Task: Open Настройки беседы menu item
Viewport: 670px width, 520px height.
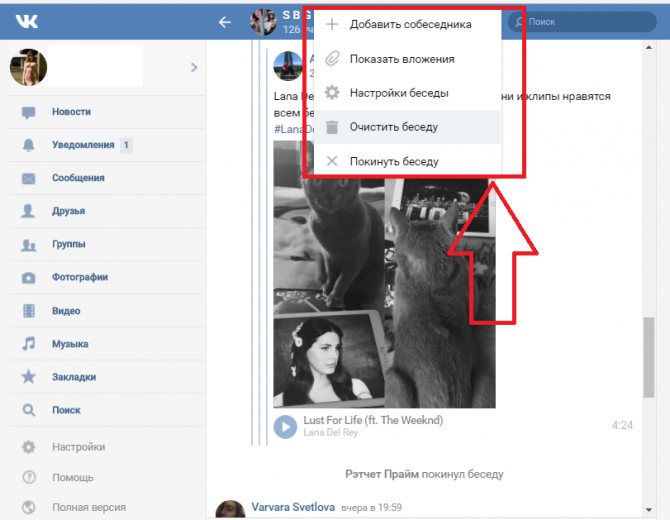Action: click(407, 93)
